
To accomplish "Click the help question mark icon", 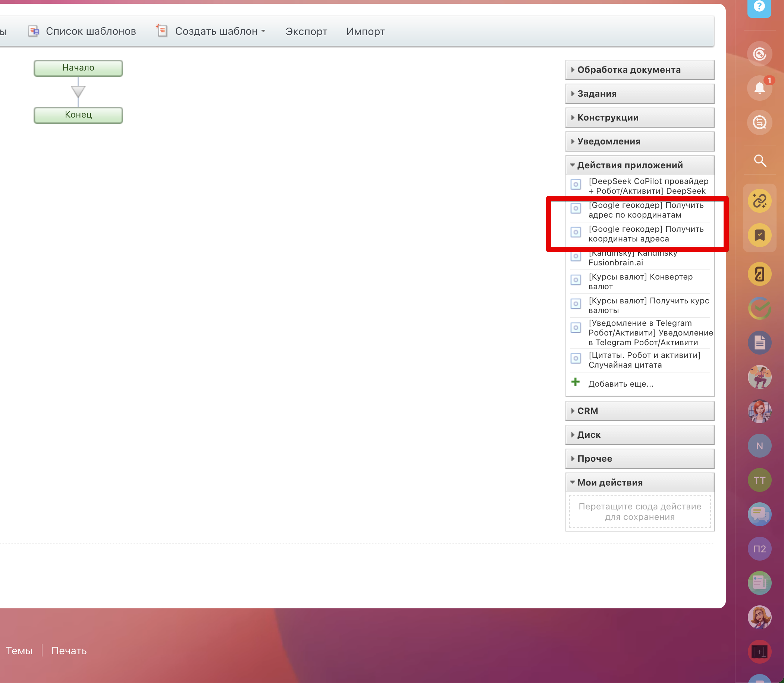I will click(759, 7).
